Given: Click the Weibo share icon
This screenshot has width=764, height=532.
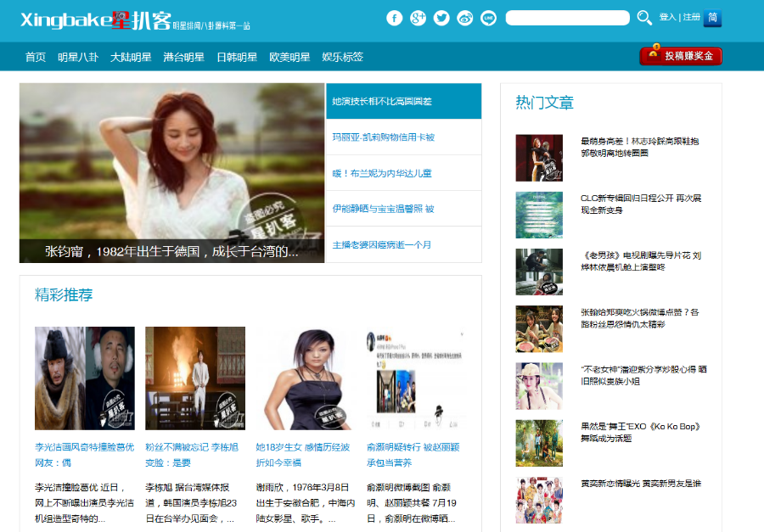Looking at the screenshot, I should pos(465,18).
